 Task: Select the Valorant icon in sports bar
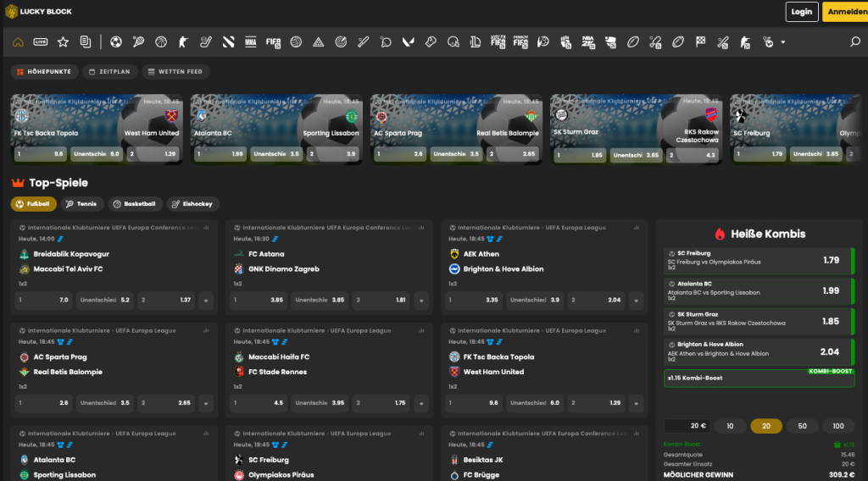(x=408, y=42)
